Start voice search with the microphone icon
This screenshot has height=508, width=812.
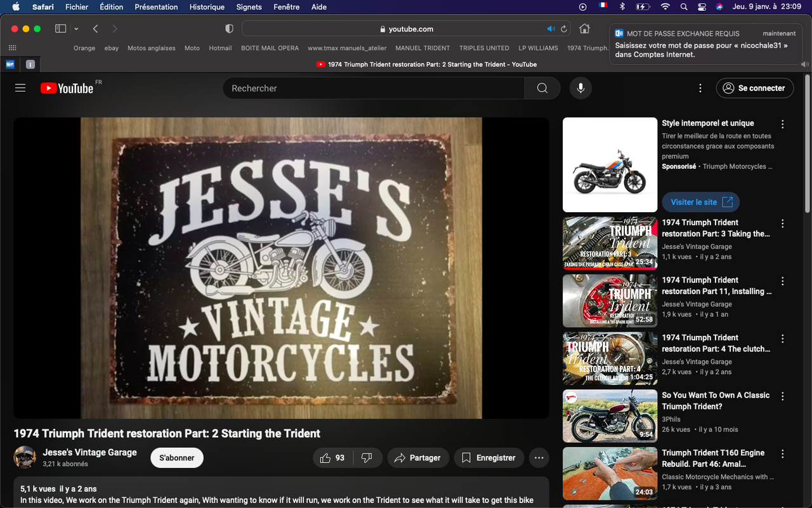pos(580,88)
